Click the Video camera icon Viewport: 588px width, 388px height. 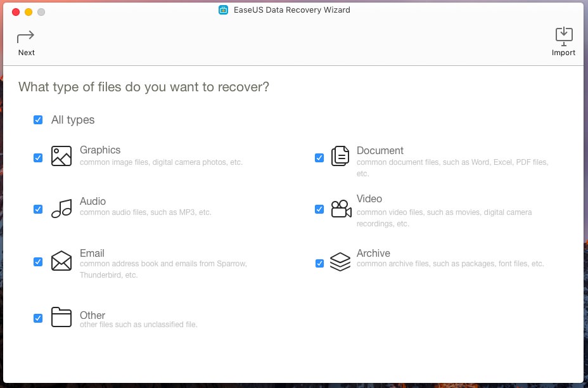[340, 209]
